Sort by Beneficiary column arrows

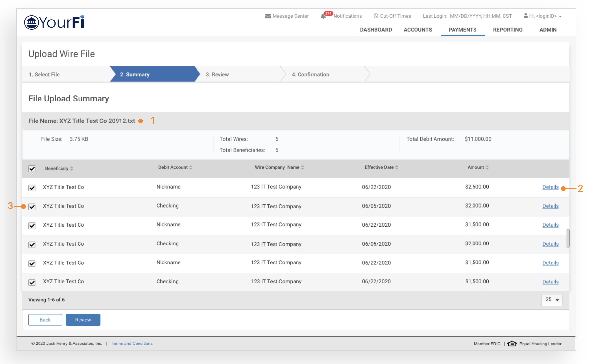72,169
